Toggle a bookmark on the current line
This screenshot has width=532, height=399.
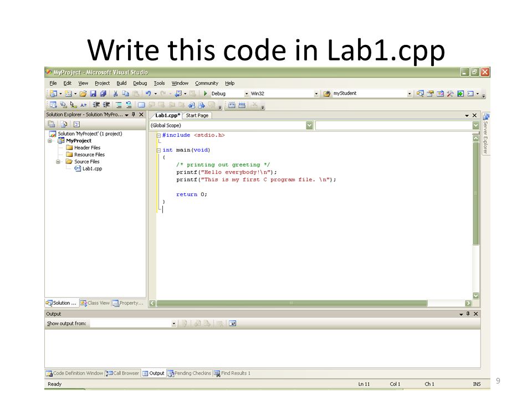141,105
